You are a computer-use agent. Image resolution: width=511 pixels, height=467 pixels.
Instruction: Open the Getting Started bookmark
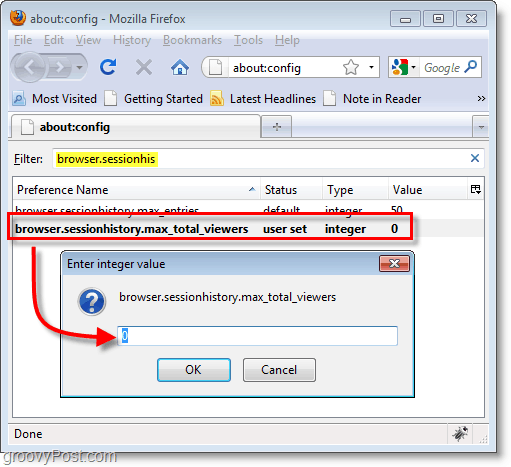tap(154, 99)
